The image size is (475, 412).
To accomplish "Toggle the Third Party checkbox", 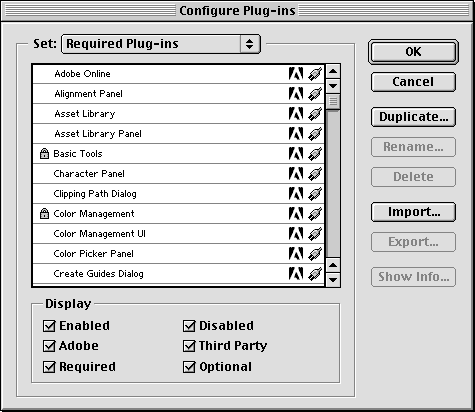I will [189, 346].
